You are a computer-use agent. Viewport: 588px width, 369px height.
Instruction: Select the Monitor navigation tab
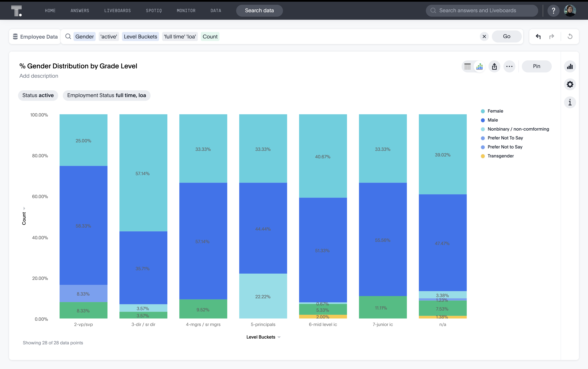[186, 10]
